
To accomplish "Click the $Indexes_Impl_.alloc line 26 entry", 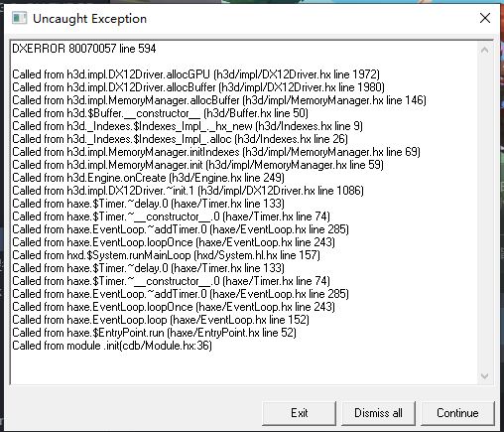I will [181, 139].
